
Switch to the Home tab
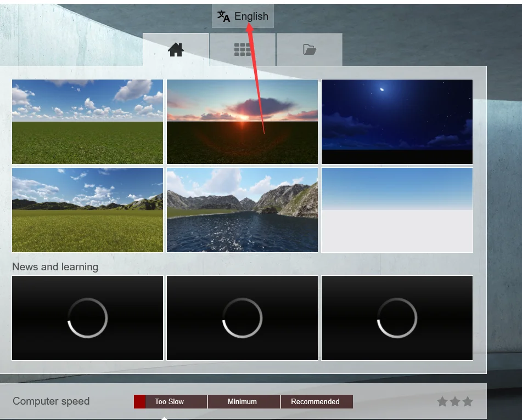(x=176, y=49)
